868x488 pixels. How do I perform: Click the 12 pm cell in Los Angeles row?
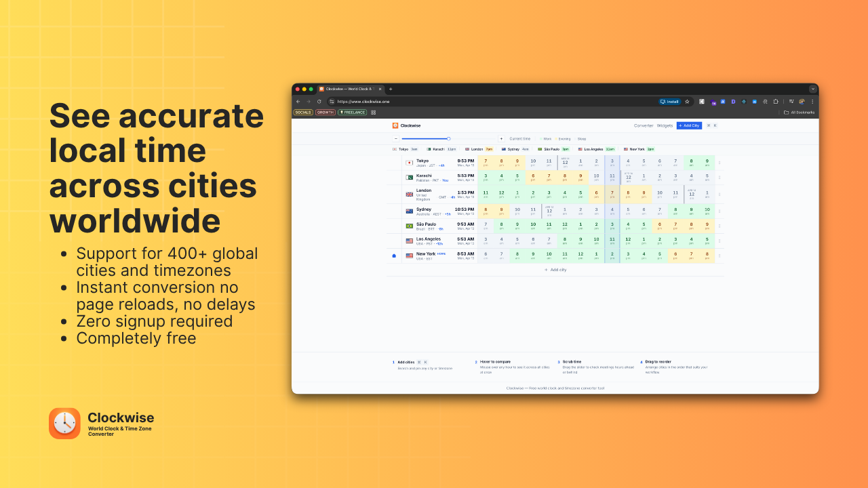tap(628, 241)
